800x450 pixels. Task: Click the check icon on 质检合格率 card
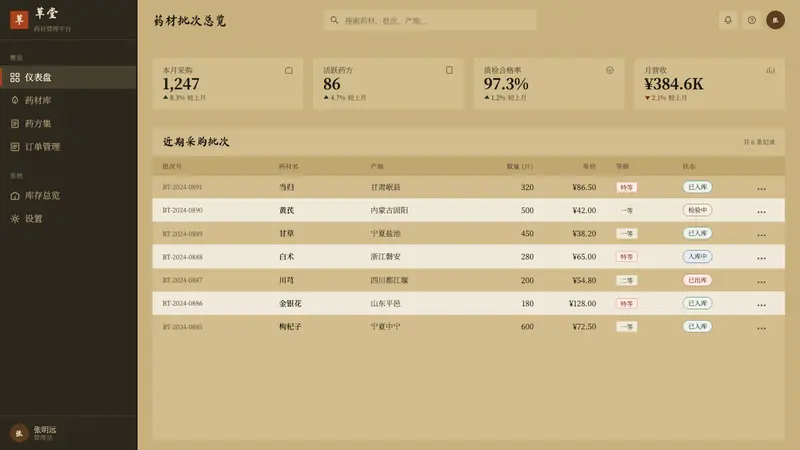pyautogui.click(x=610, y=70)
